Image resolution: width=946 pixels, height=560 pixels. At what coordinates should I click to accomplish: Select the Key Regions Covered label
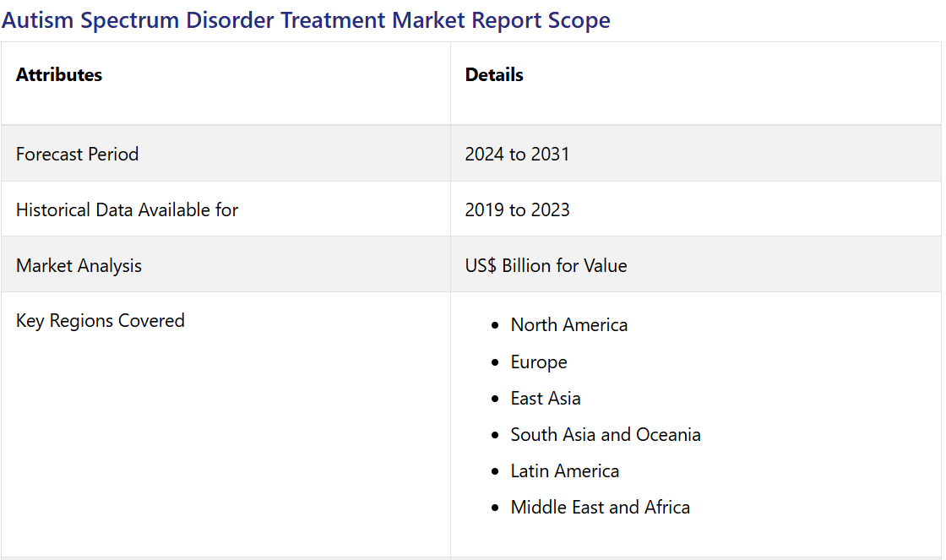coord(100,321)
